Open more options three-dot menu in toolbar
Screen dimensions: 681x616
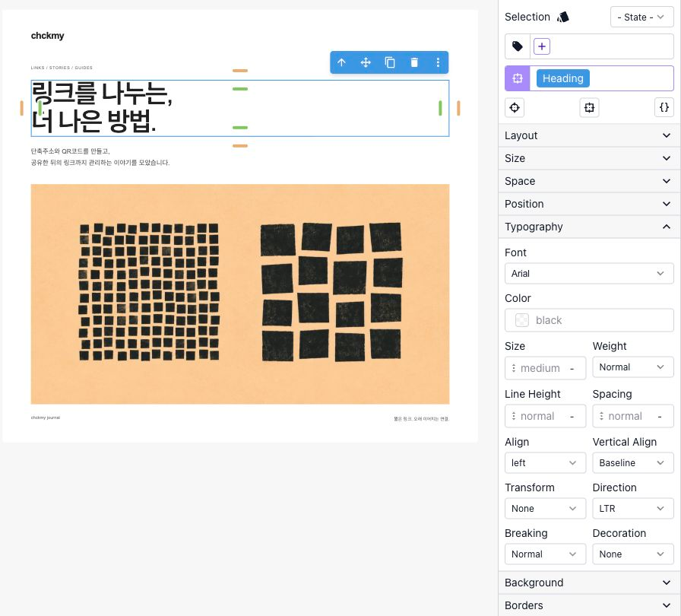coord(438,62)
